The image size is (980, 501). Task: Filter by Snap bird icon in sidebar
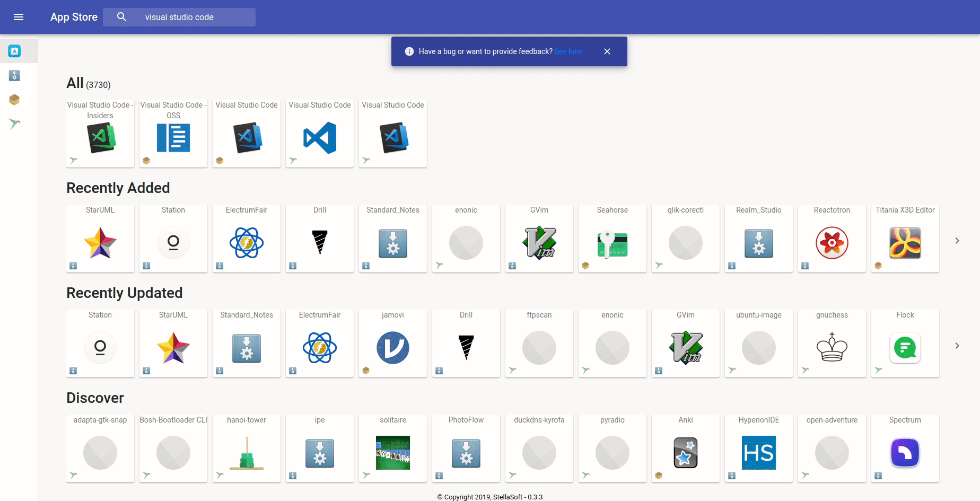[x=14, y=124]
